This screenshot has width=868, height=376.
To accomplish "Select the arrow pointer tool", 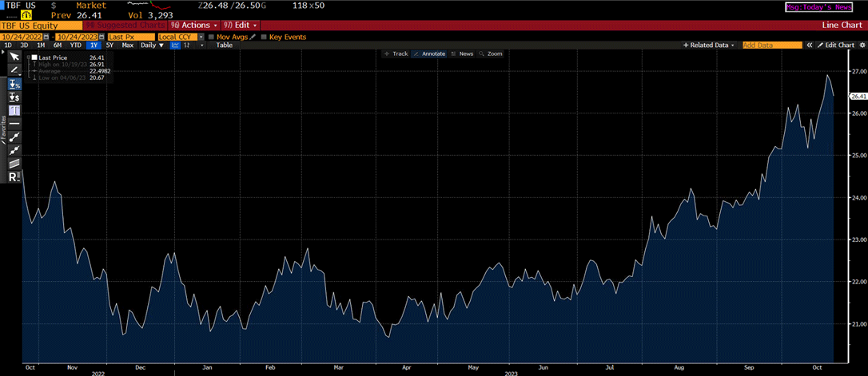I will tap(14, 57).
